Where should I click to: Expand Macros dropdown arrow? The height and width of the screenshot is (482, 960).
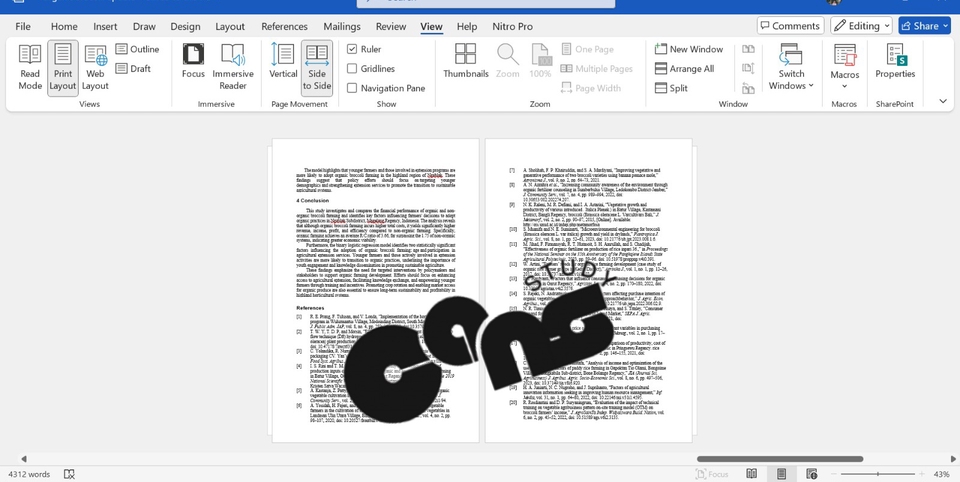(844, 86)
